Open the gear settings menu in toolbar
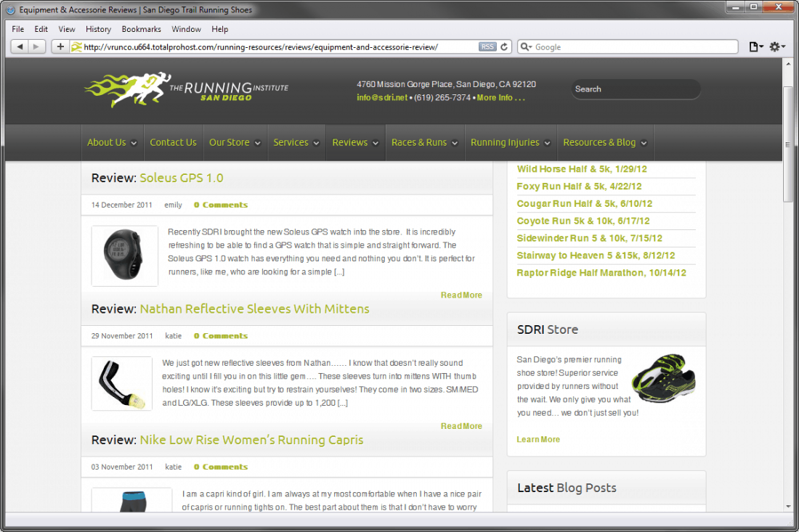The height and width of the screenshot is (532, 799). (x=777, y=47)
